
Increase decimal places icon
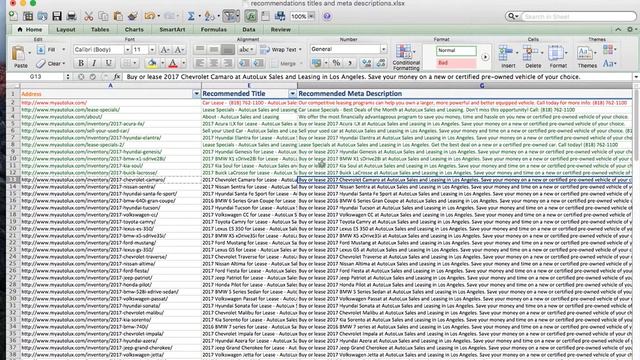[367, 63]
